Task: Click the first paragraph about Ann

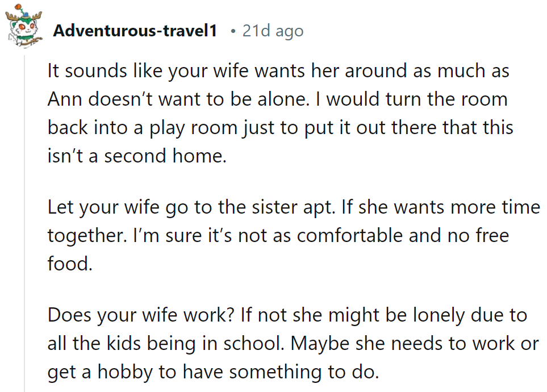Action: [278, 113]
